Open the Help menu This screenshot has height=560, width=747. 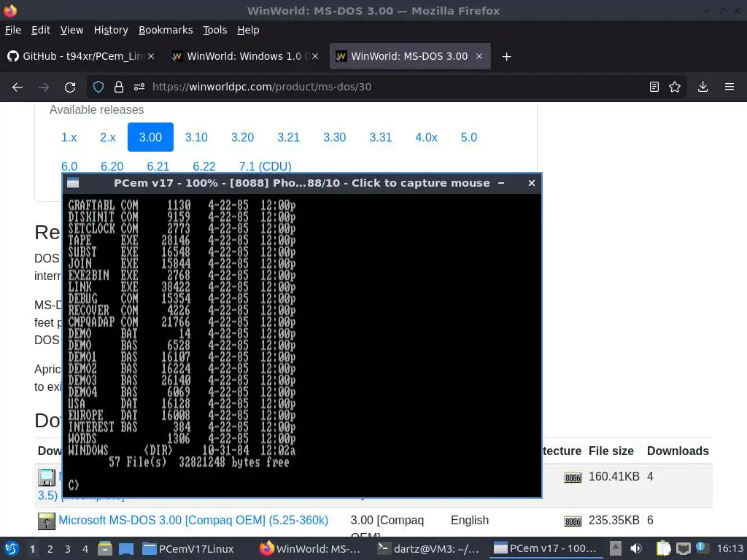[x=248, y=30]
